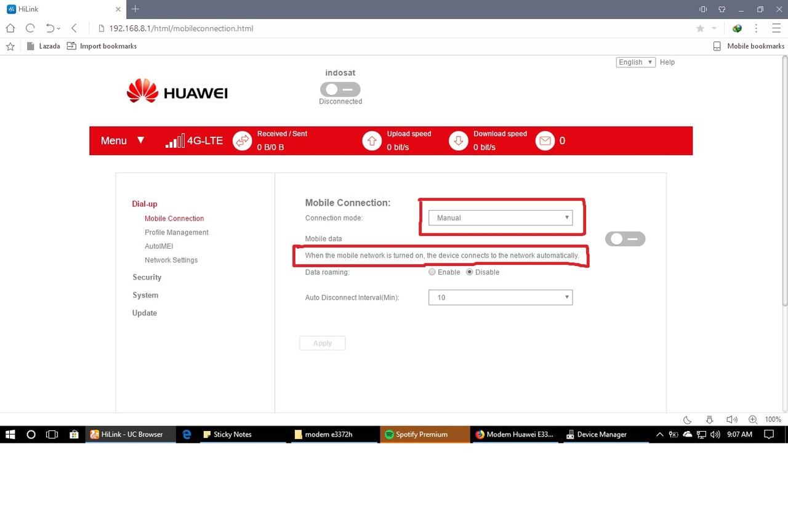Expand the address bar star dropdown arrow
788x532 pixels.
pos(714,28)
